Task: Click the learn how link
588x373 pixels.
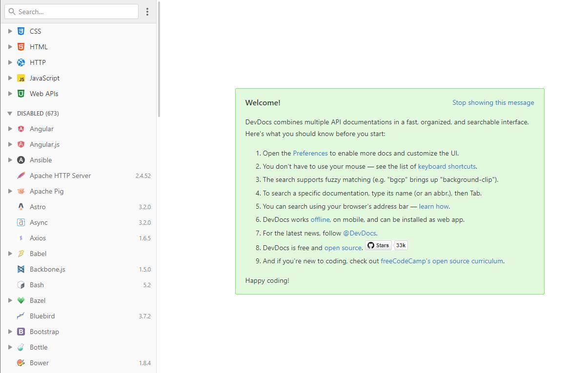Action: coord(433,206)
